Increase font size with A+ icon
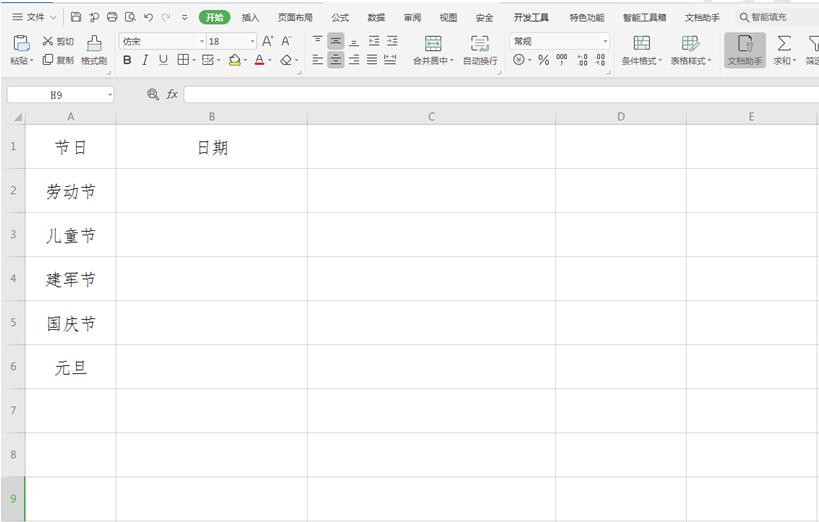 (267, 41)
